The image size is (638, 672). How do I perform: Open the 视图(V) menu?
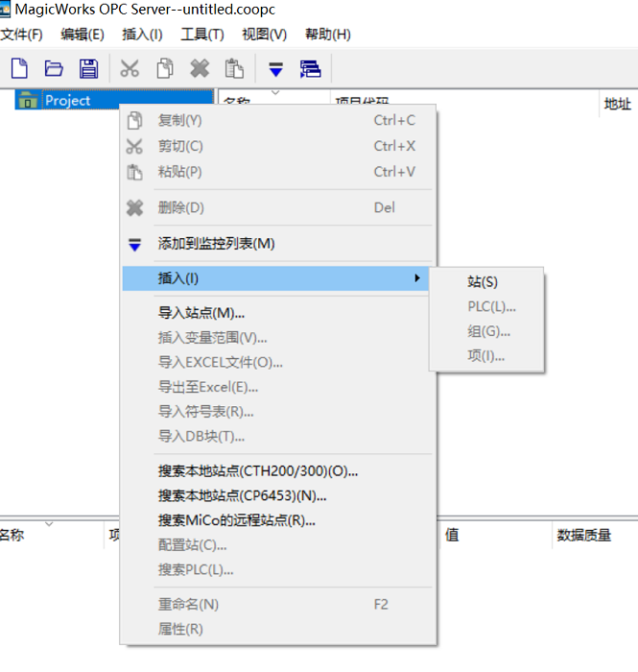(264, 35)
